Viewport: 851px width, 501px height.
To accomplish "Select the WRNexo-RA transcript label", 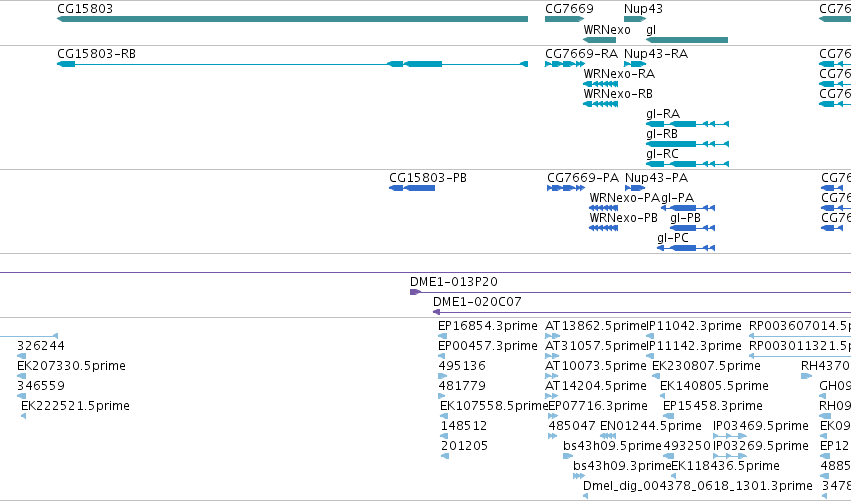I will pos(619,74).
